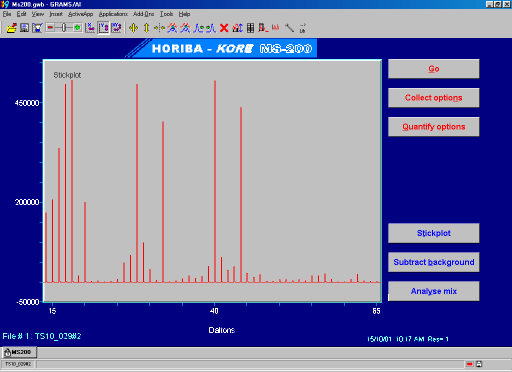Screen dimensions: 512x372
Task: Click the red minus end of zoom slider
Action: pyautogui.click(x=50, y=28)
